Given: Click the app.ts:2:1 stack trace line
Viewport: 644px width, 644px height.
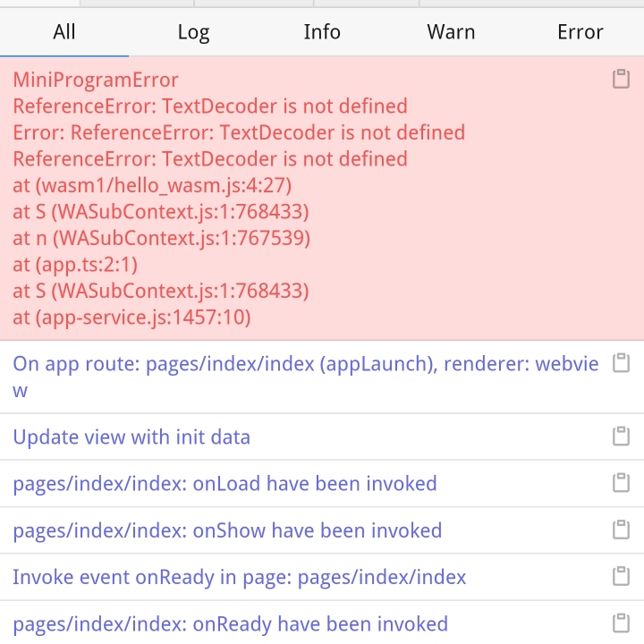Looking at the screenshot, I should (x=75, y=265).
